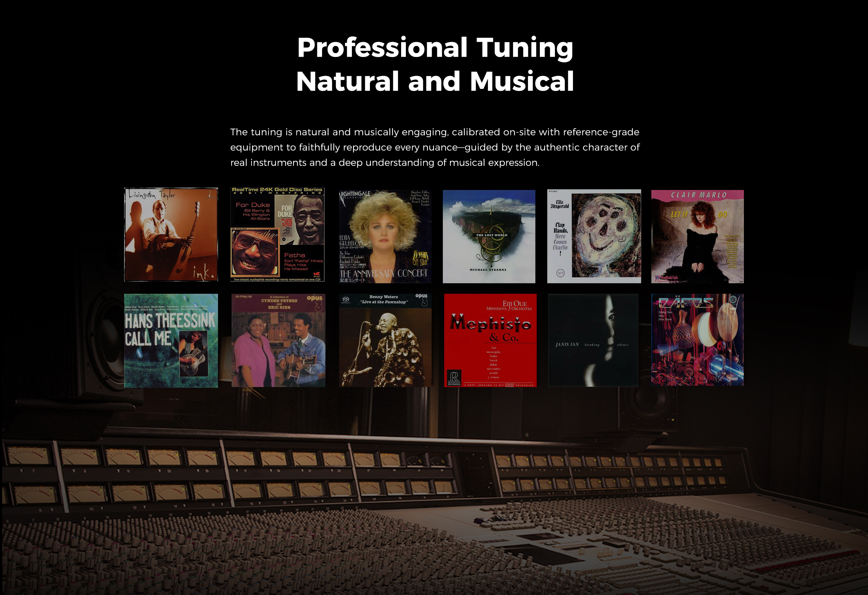Click The Lost World Michael Stearns cover

[x=489, y=236]
